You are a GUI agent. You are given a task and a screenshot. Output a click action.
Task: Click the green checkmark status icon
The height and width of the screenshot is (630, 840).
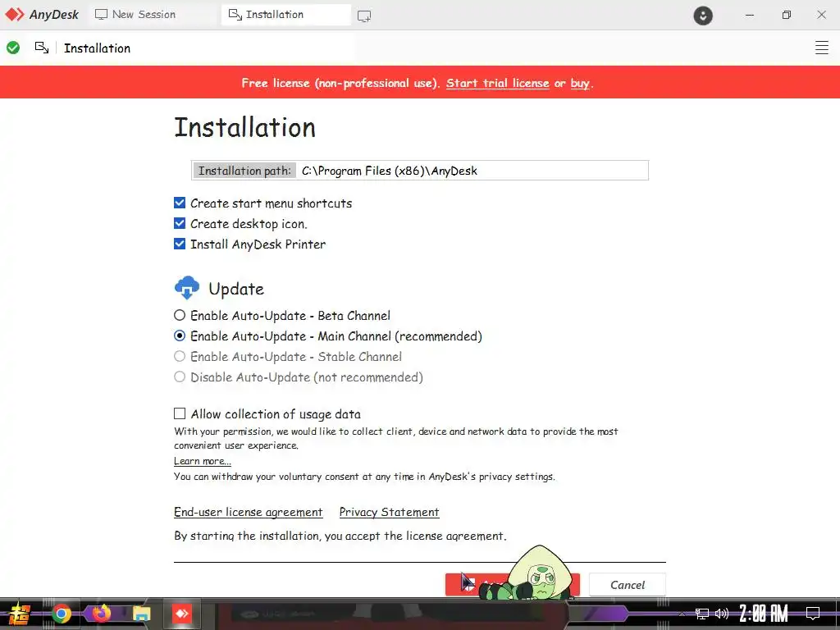click(13, 48)
